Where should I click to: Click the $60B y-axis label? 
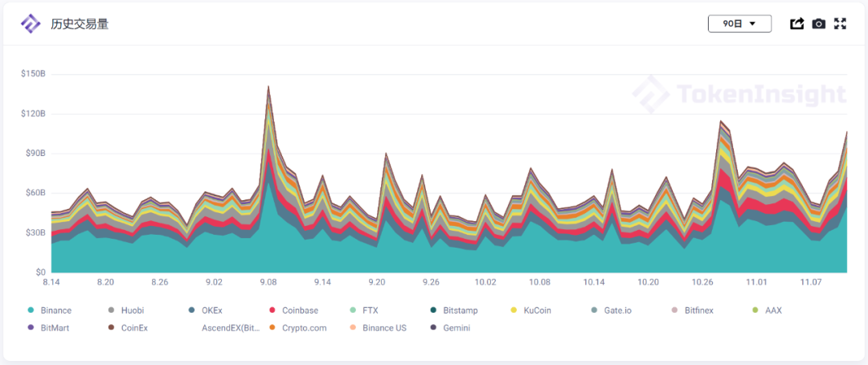[x=35, y=193]
